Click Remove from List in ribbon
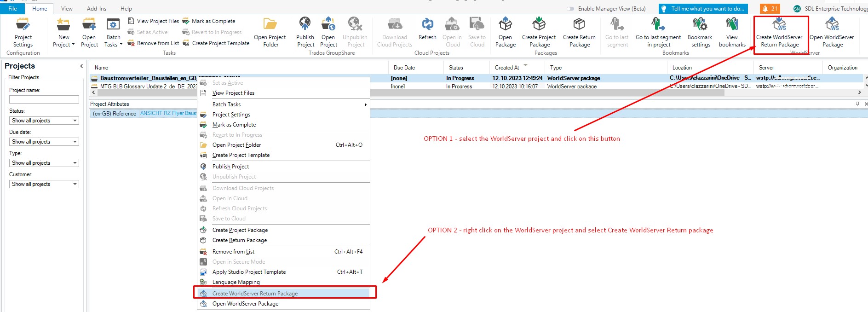The height and width of the screenshot is (312, 868). (x=153, y=43)
